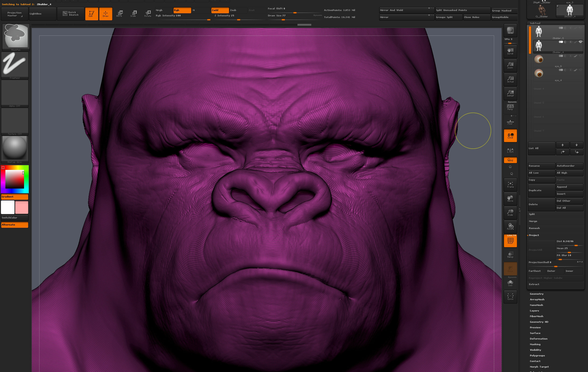Open the Deformation palette

[538, 339]
